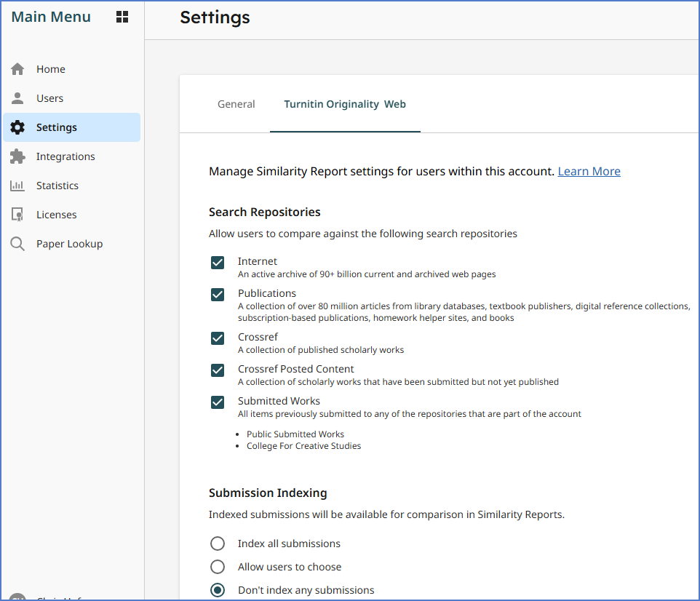Click the Manage Similarity Report settings sentence
700x601 pixels.
tap(382, 172)
